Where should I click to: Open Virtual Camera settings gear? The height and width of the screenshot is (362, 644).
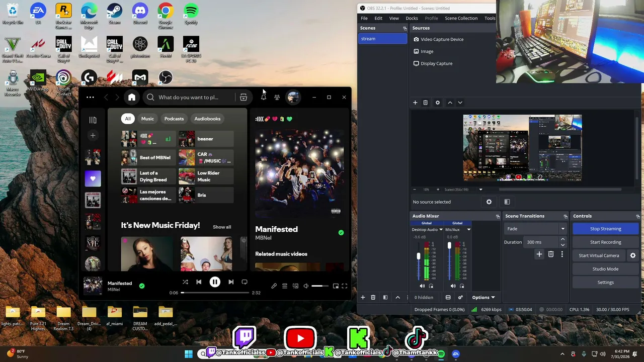(x=633, y=255)
